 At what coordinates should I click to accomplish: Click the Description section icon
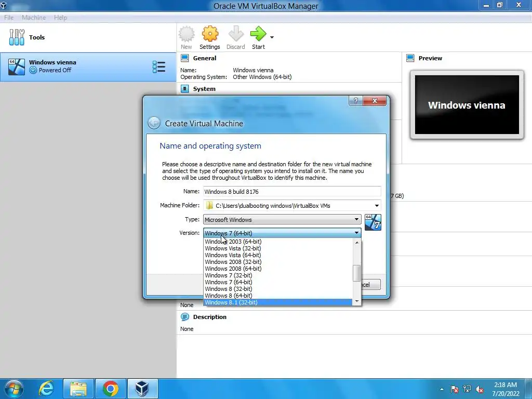[x=184, y=317]
